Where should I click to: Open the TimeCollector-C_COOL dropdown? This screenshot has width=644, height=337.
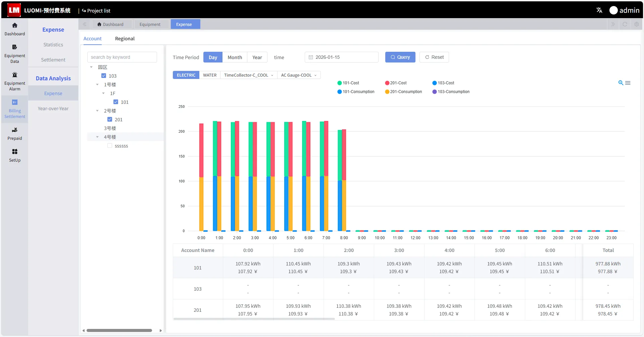click(x=248, y=75)
